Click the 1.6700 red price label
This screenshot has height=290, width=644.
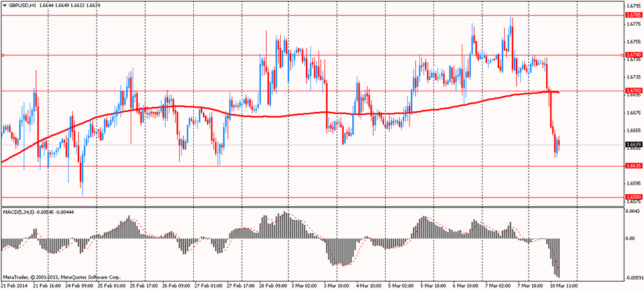coord(633,91)
